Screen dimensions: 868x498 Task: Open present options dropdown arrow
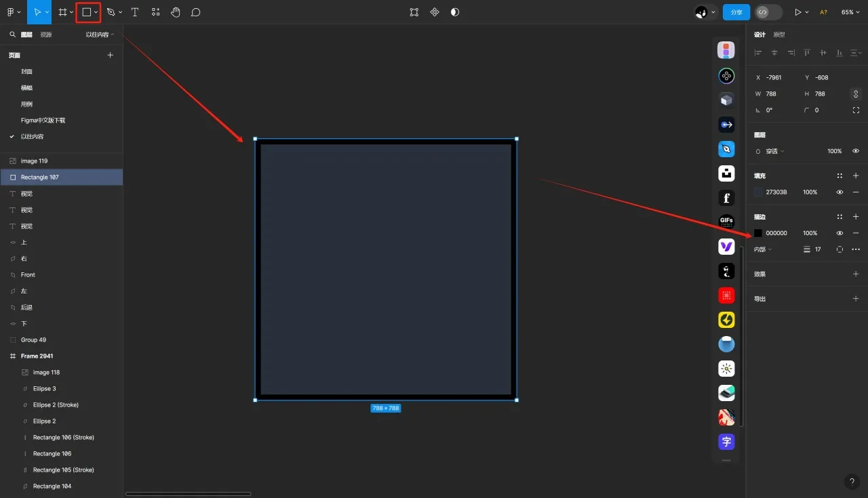(x=808, y=12)
